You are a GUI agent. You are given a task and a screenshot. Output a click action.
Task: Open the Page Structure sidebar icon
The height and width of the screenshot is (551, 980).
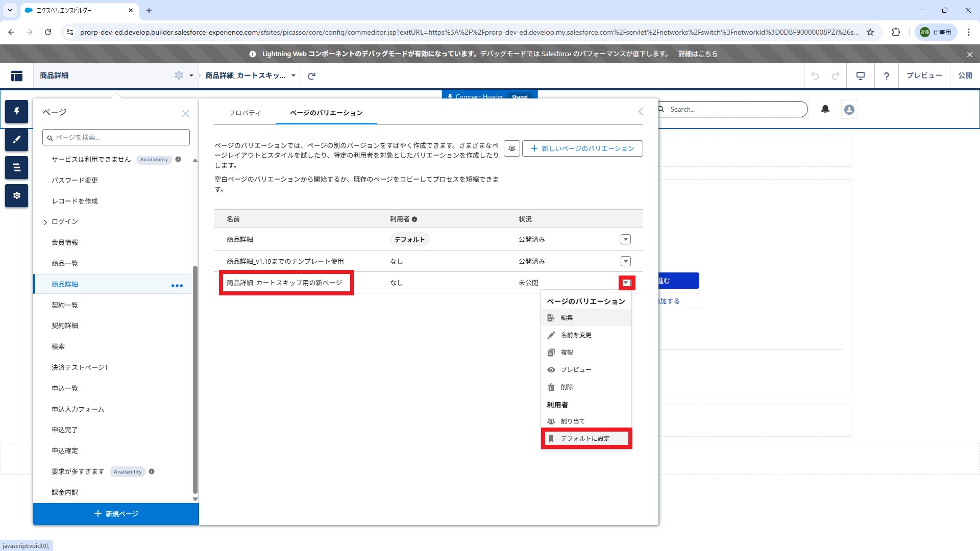coord(16,167)
